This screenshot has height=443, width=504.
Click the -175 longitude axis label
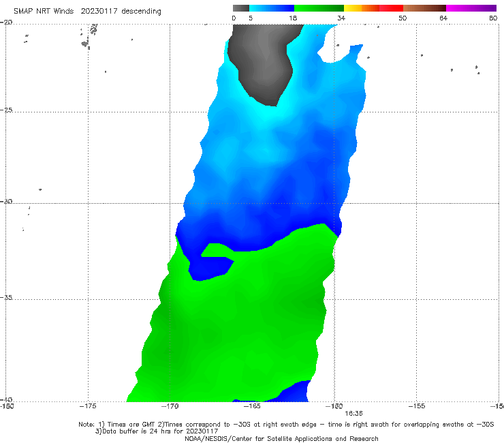tap(88, 406)
